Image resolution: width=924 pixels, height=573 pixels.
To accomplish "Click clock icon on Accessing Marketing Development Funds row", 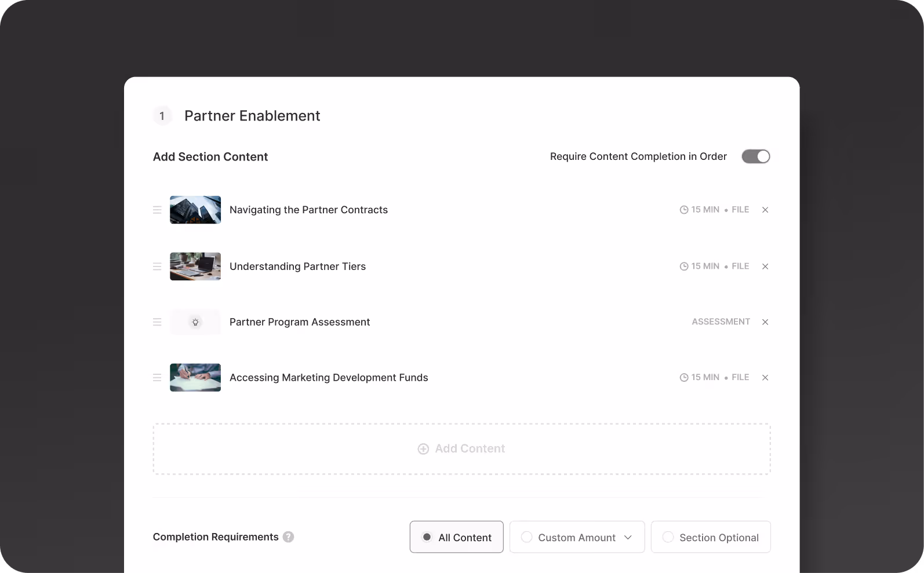I will [x=684, y=378].
